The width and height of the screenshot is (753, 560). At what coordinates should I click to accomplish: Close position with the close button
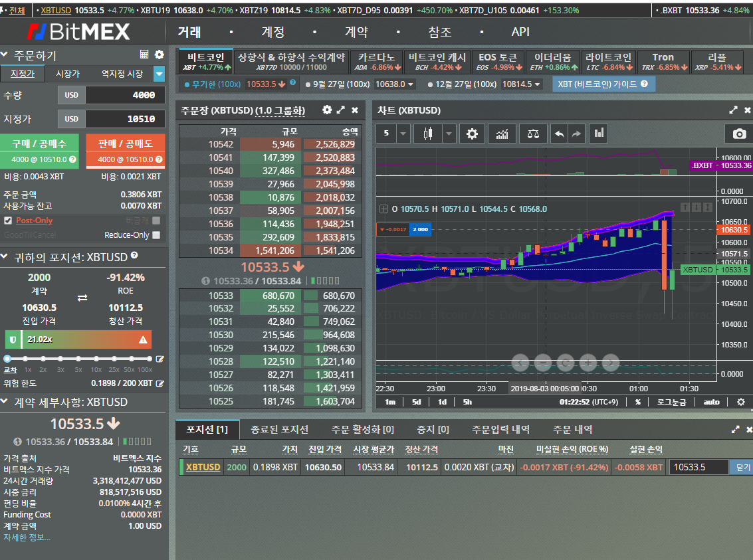741,468
